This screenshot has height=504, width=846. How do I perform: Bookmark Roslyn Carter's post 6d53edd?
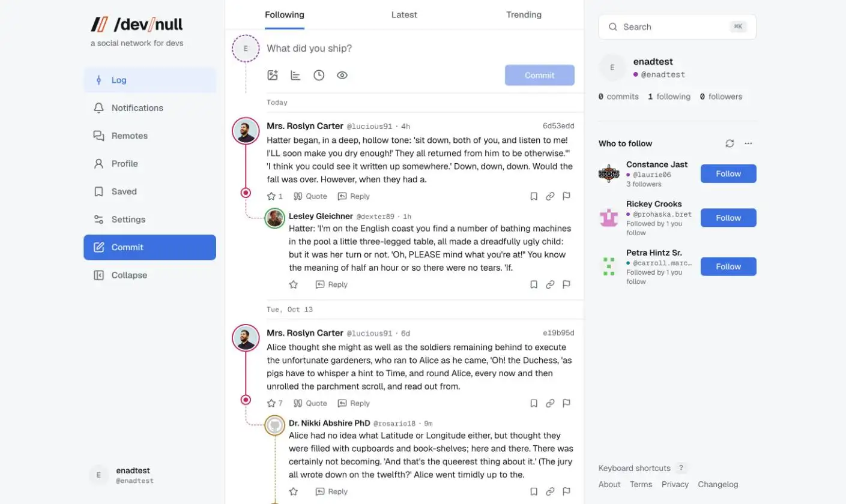coord(534,196)
